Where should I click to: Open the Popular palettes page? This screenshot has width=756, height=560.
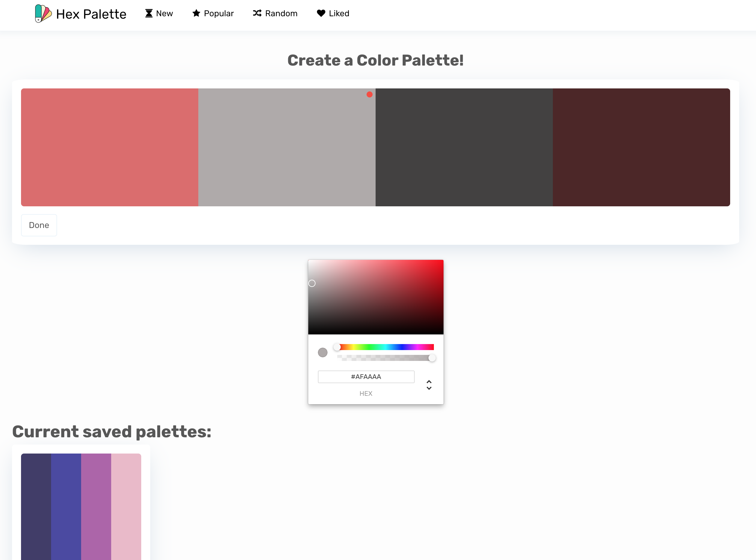coord(218,14)
